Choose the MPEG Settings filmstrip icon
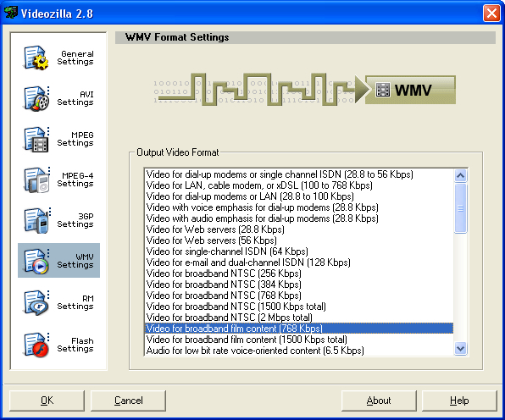Viewport: 505px width, 420px height. point(36,139)
